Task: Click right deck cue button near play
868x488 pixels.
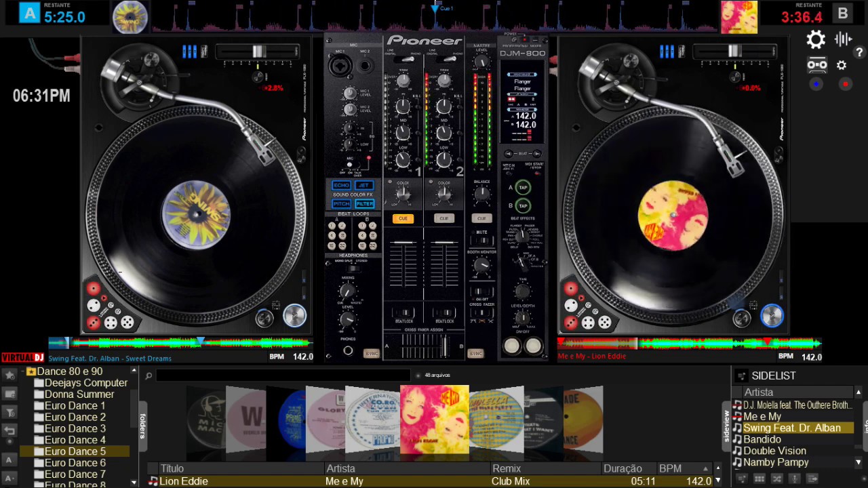Action: pos(742,317)
